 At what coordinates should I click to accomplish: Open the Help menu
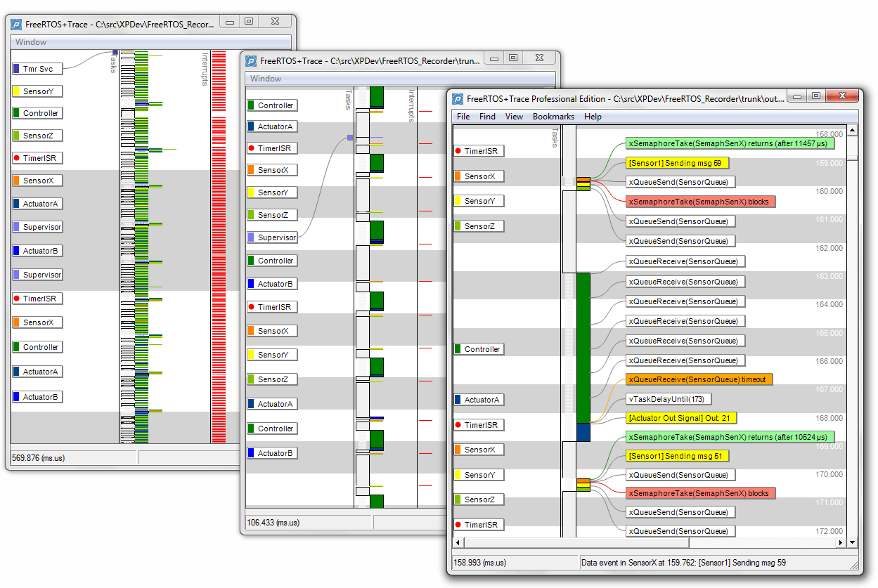[593, 117]
